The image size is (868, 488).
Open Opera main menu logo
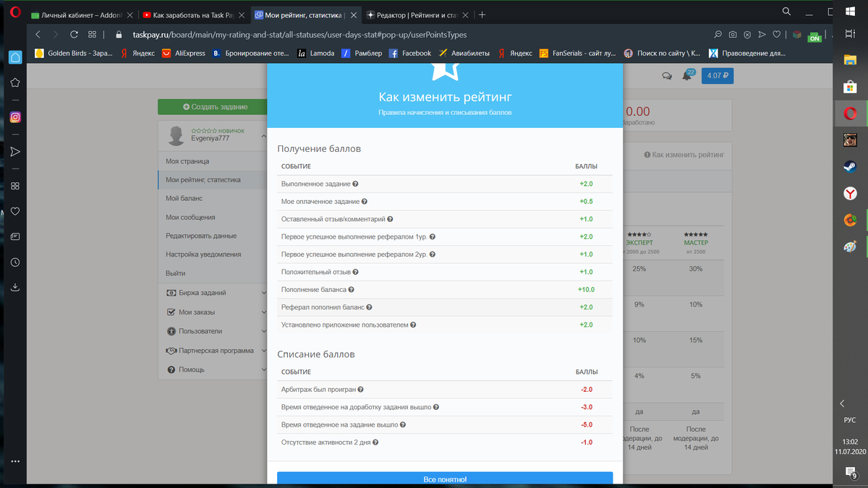(x=14, y=14)
